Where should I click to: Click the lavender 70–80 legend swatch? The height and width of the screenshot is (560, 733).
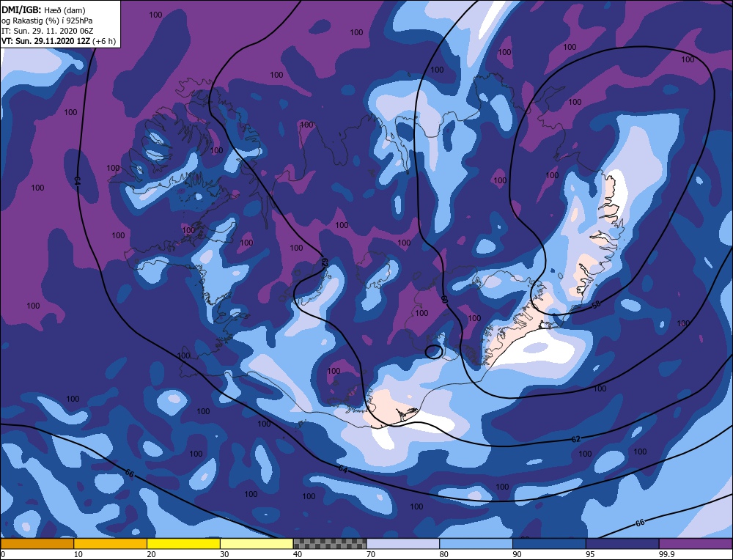coord(403,543)
